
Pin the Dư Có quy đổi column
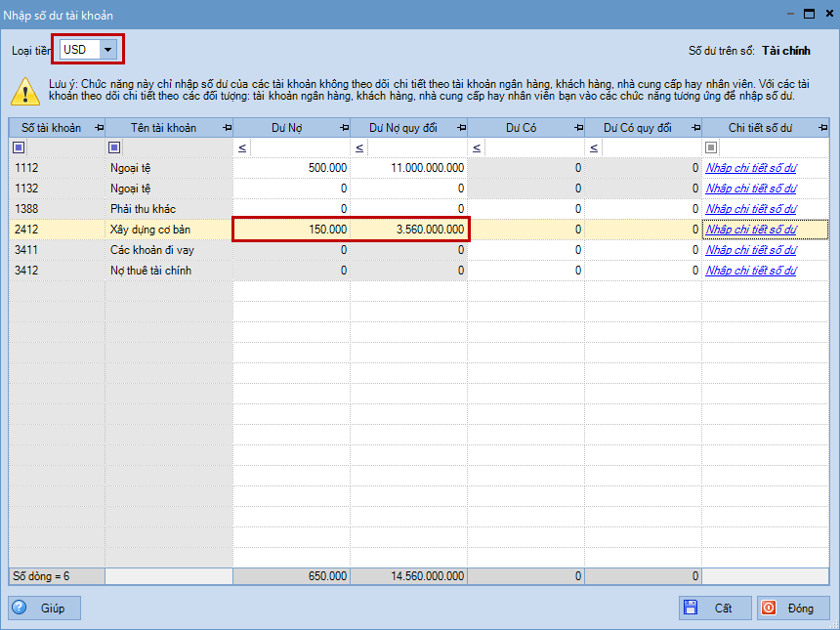click(694, 128)
